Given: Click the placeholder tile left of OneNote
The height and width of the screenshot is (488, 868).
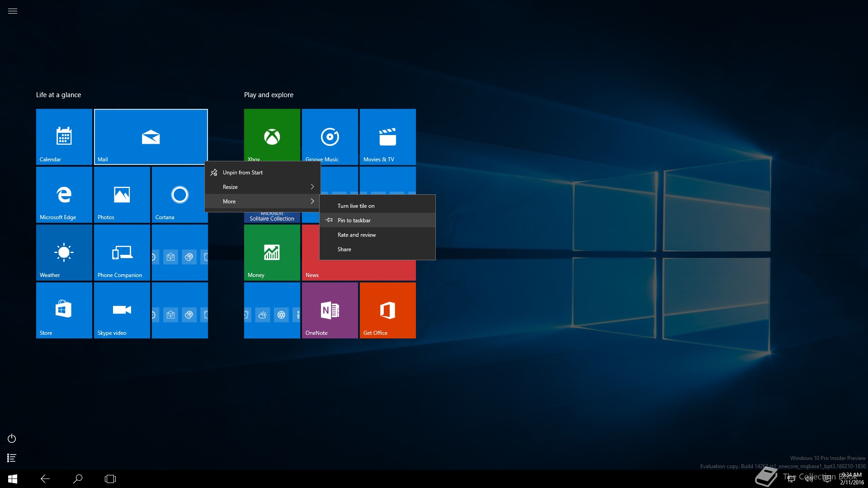Looking at the screenshot, I should [272, 310].
